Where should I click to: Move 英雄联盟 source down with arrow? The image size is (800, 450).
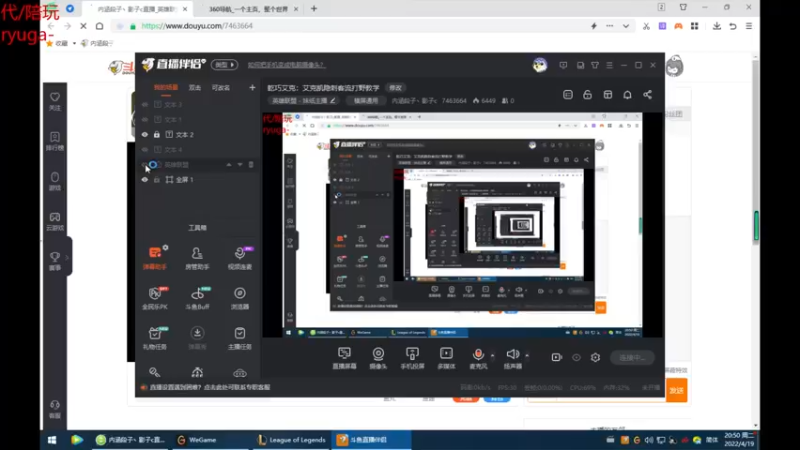click(240, 165)
